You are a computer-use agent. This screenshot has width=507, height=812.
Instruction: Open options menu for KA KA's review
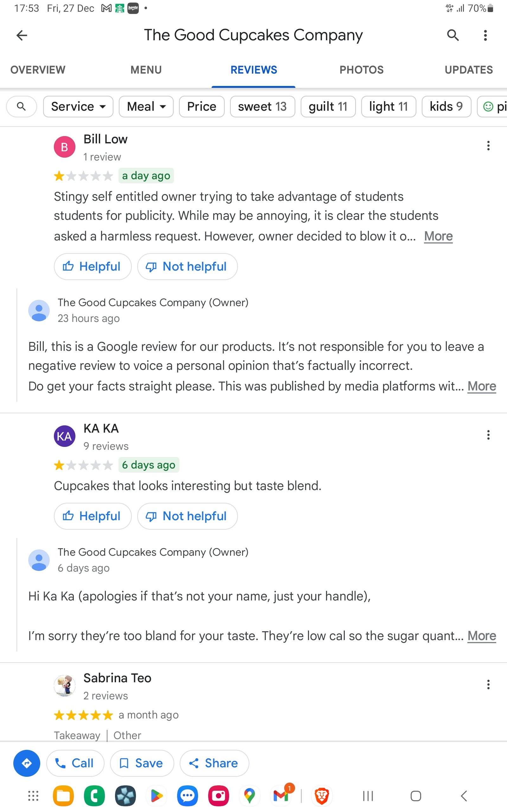click(488, 435)
